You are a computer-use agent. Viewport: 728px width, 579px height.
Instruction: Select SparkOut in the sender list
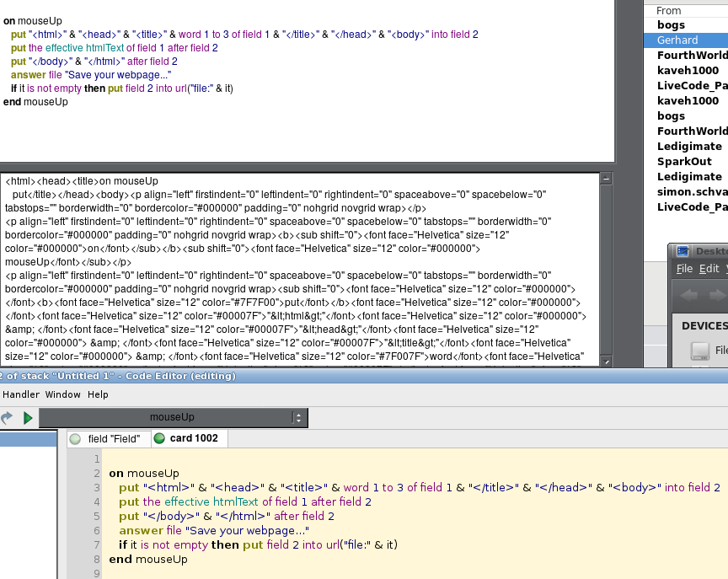[x=684, y=161]
